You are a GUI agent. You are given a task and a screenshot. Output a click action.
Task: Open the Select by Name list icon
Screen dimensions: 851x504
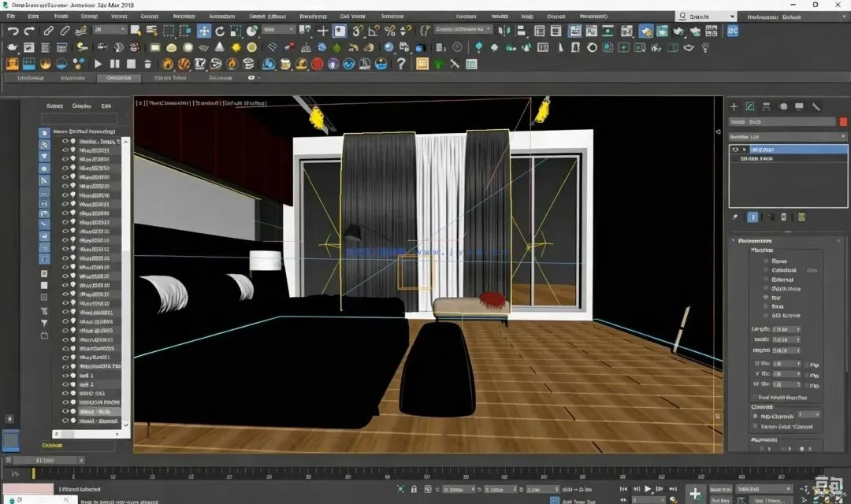(x=152, y=31)
